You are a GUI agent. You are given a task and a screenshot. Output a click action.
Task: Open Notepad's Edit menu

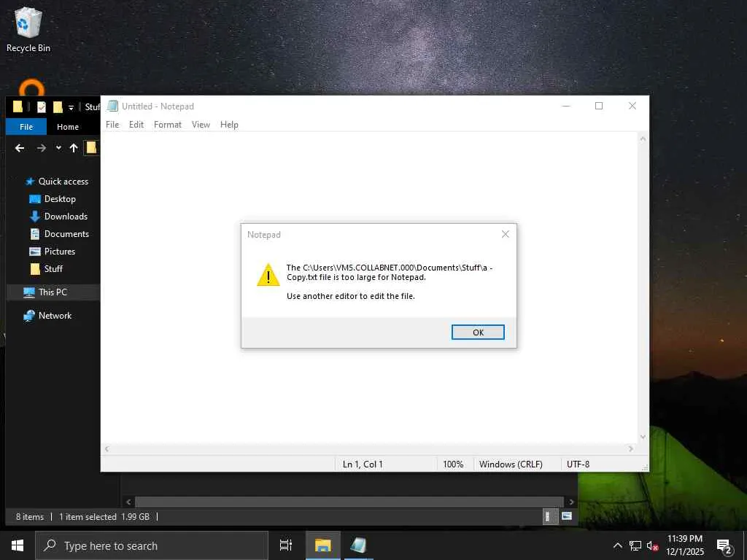(136, 125)
